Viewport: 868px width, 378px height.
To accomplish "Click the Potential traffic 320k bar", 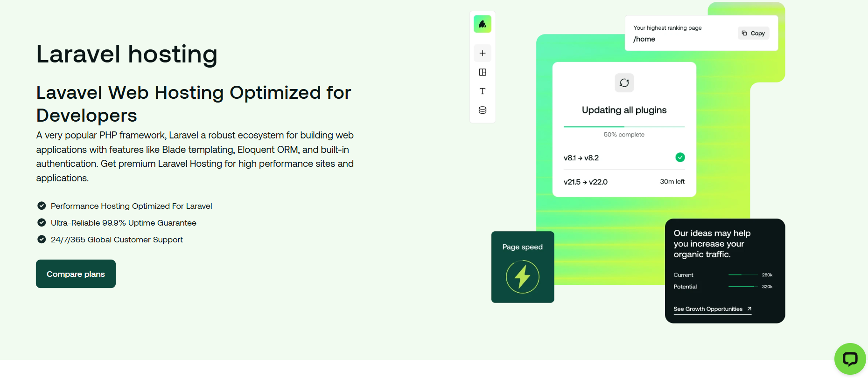I will 743,287.
